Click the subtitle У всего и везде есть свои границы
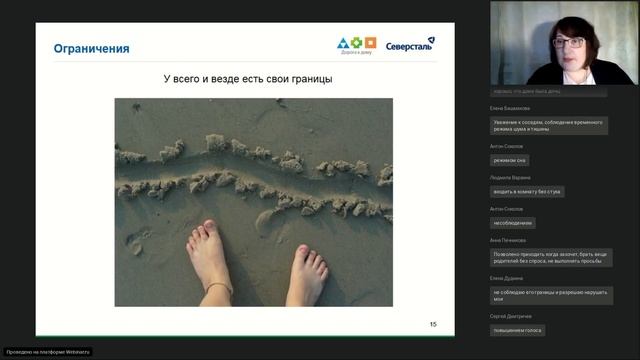Screen dimensions: 640x360 (x=248, y=79)
